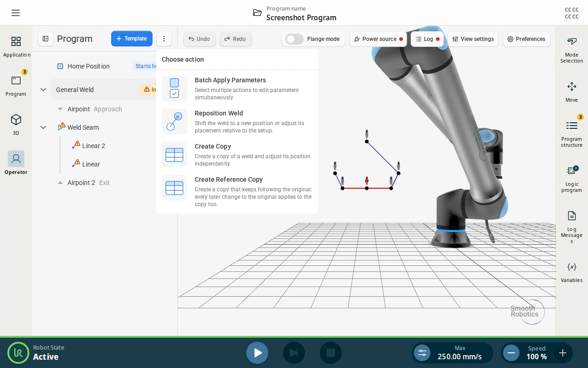Open the Application sidebar section
This screenshot has height=368, width=588.
16,47
